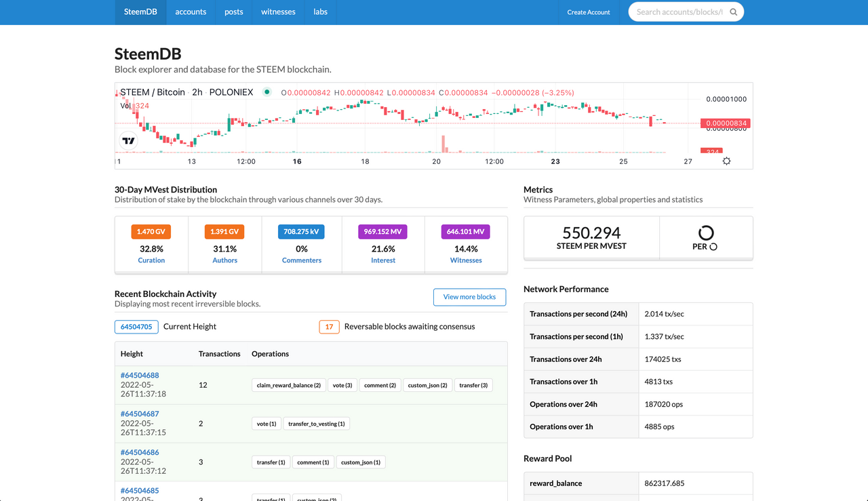Click the 969.152 MV purple badge
Image resolution: width=868 pixels, height=501 pixels.
point(382,232)
